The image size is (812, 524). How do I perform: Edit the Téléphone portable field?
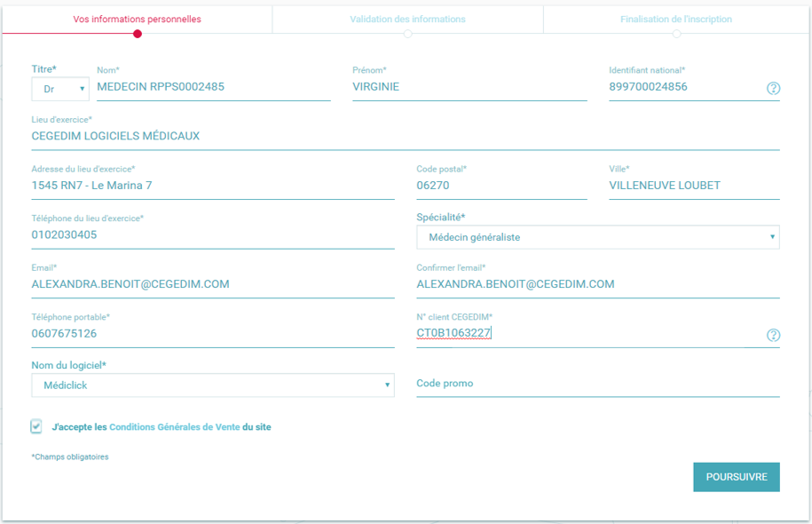click(x=213, y=334)
